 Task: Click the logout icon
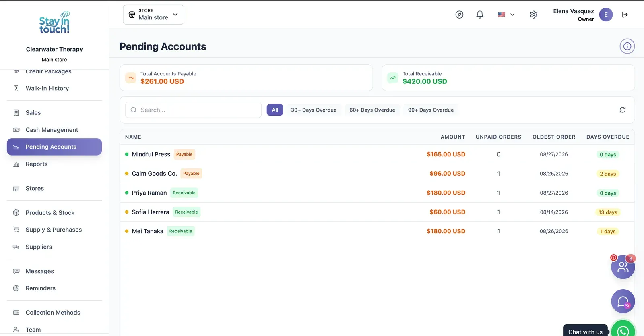[625, 15]
